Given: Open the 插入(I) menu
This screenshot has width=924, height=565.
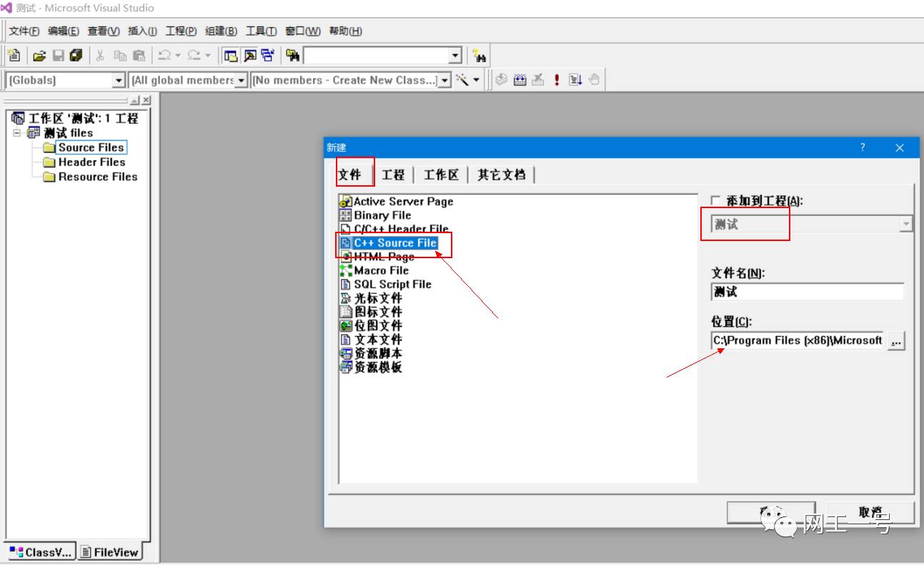Looking at the screenshot, I should (x=142, y=31).
